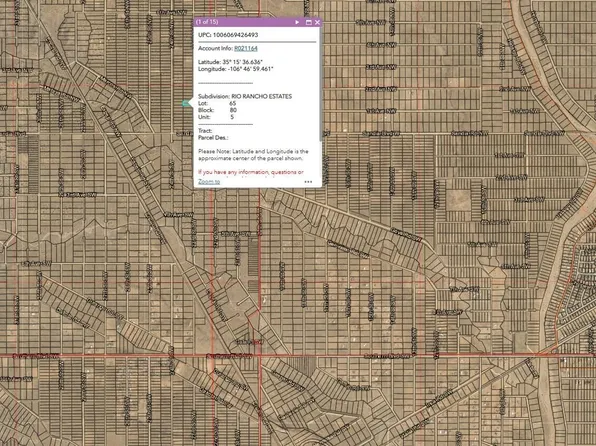Select the UPC number 1006069426493
Viewport: 596px width, 446px height.
[x=235, y=35]
